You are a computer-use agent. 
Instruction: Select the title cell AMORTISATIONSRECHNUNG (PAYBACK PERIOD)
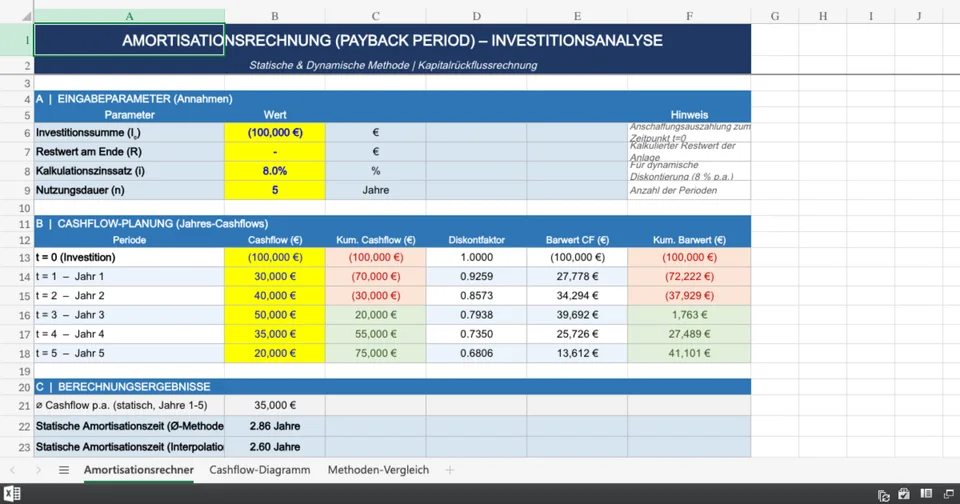[392, 40]
